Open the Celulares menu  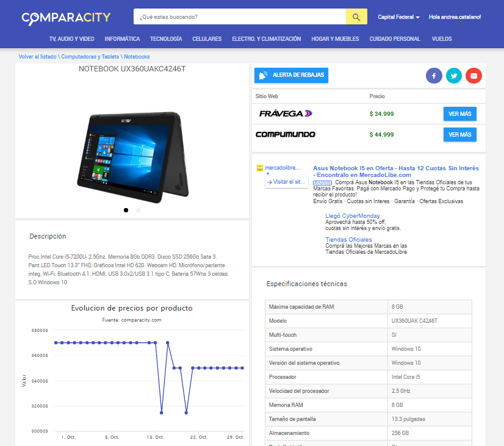(207, 39)
